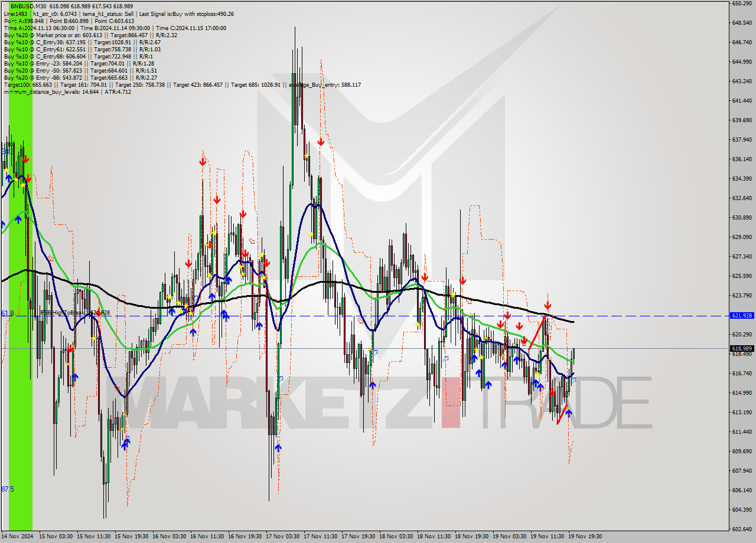Click the 607.940 price axis label

(741, 471)
